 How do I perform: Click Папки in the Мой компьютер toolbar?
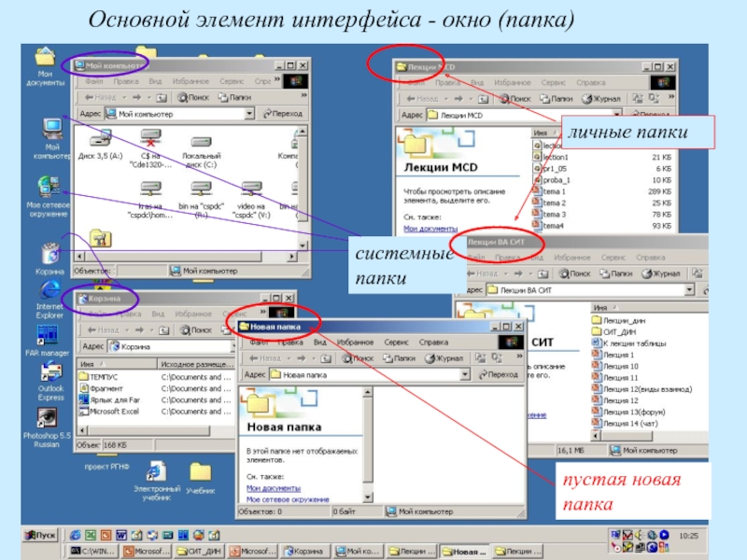(x=234, y=97)
